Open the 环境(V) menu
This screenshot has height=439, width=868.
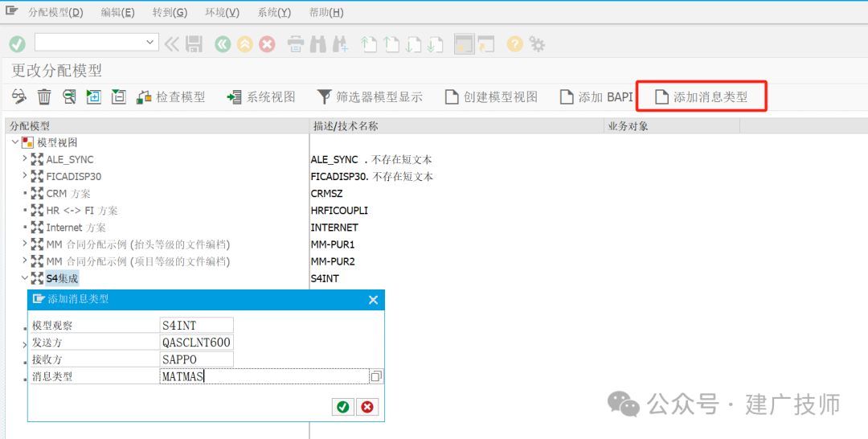[222, 12]
